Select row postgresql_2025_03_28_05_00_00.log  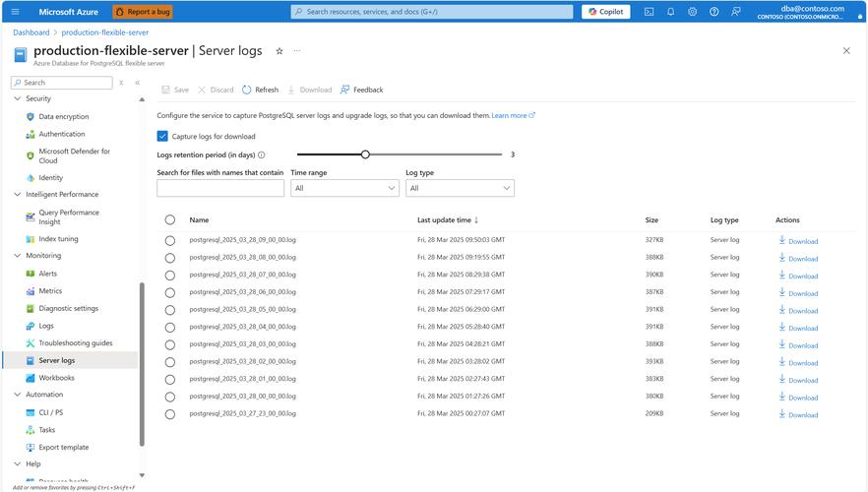[170, 310]
